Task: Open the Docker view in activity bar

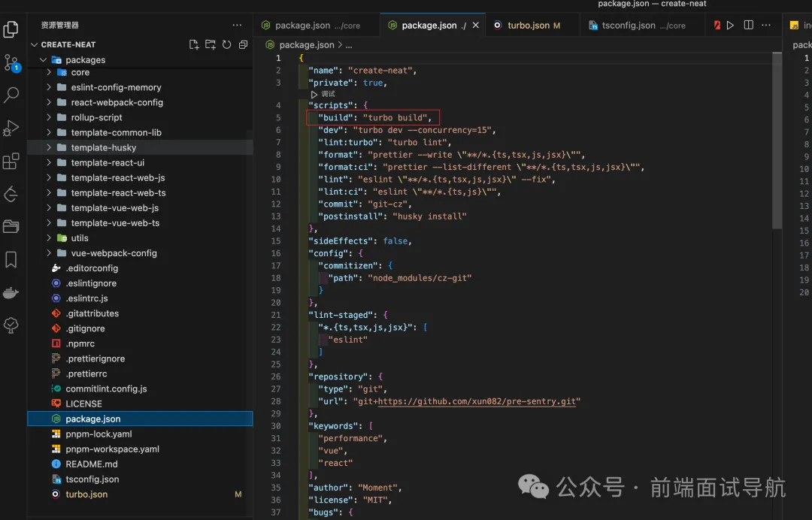Action: click(11, 292)
